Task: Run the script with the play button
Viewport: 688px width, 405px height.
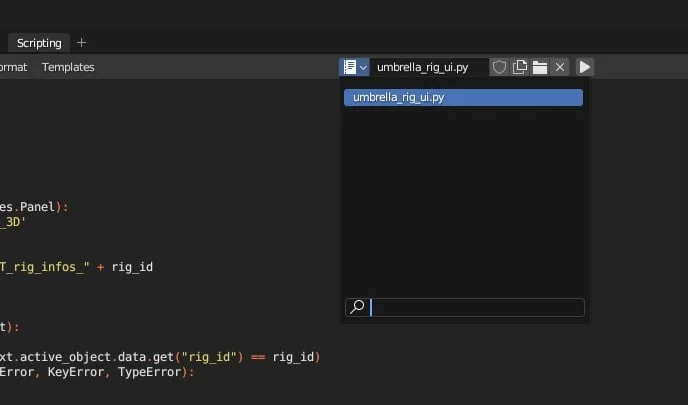Action: 585,67
